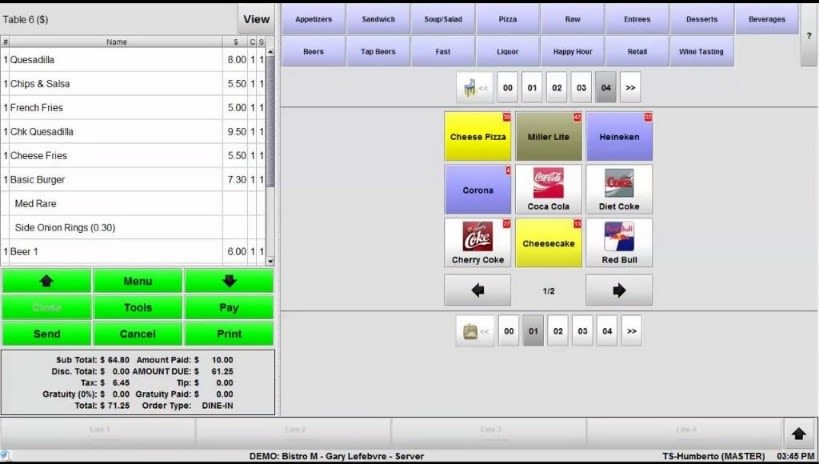The width and height of the screenshot is (819, 464).
Task: Select seat 04 in top row
Action: pos(605,88)
